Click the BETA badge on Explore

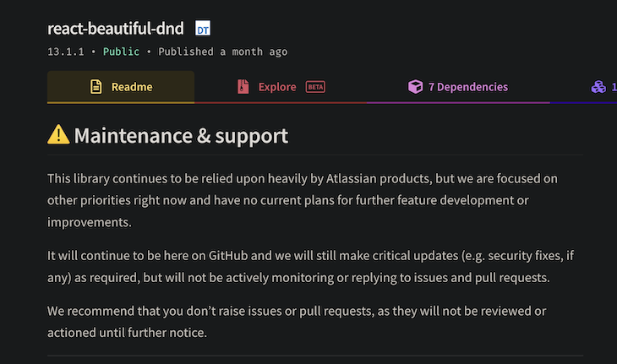click(x=315, y=87)
